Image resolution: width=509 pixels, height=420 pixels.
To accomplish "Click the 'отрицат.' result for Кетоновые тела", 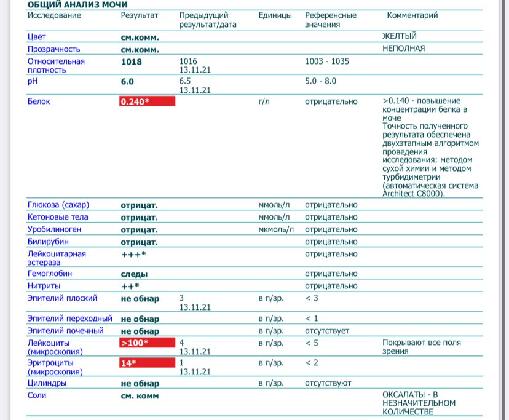I will [139, 218].
